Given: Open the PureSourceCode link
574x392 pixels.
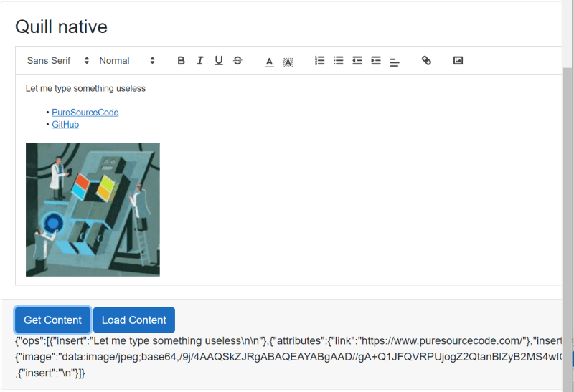Looking at the screenshot, I should [85, 113].
